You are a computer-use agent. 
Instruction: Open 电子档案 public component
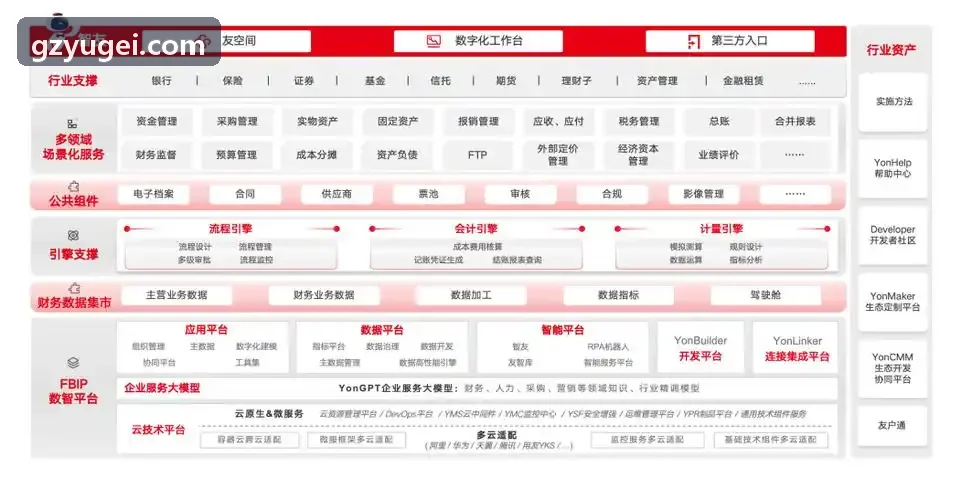pyautogui.click(x=153, y=194)
